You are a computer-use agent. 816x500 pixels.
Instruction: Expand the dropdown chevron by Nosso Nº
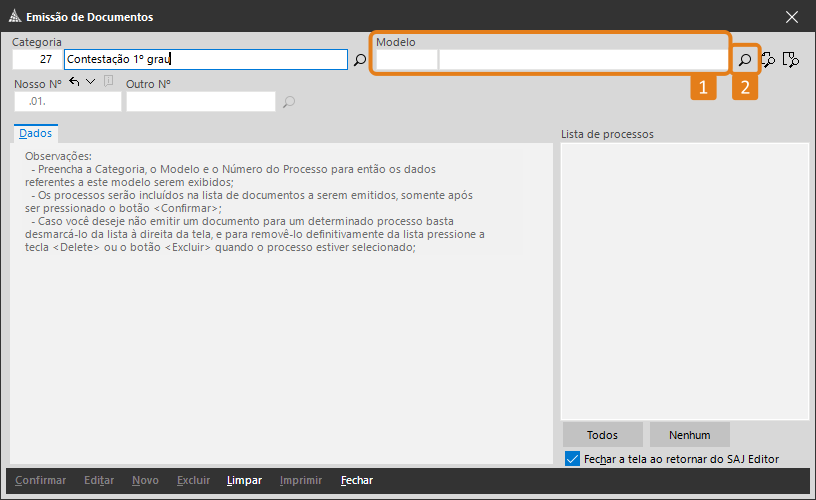[x=91, y=82]
